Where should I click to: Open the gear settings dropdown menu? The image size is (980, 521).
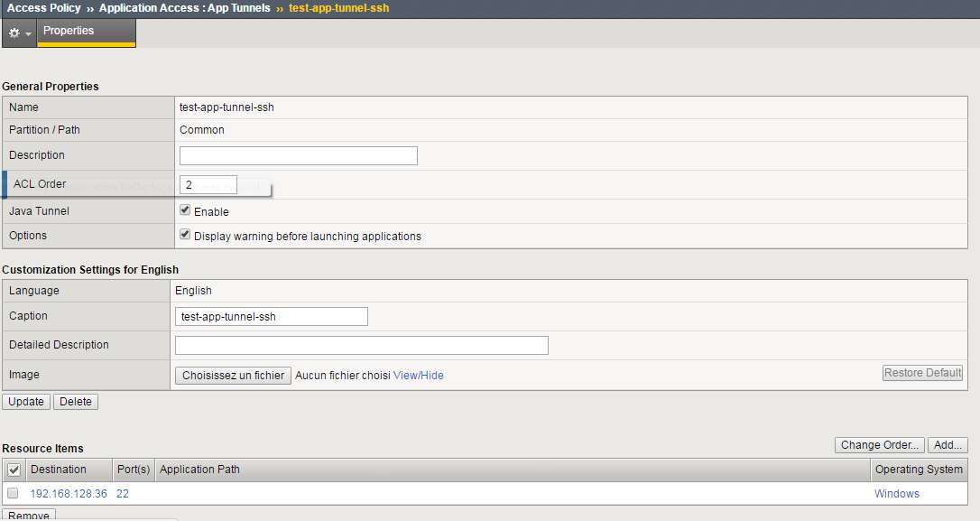pyautogui.click(x=19, y=33)
